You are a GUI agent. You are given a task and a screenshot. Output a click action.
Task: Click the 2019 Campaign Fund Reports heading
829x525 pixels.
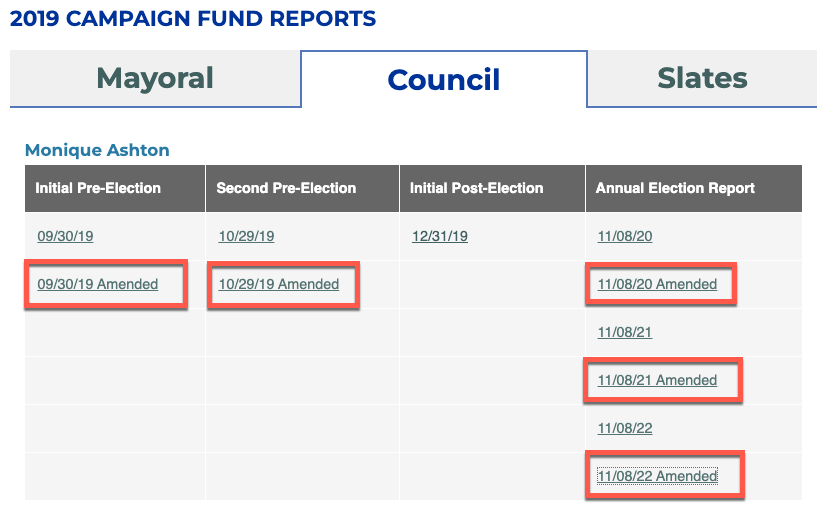193,18
